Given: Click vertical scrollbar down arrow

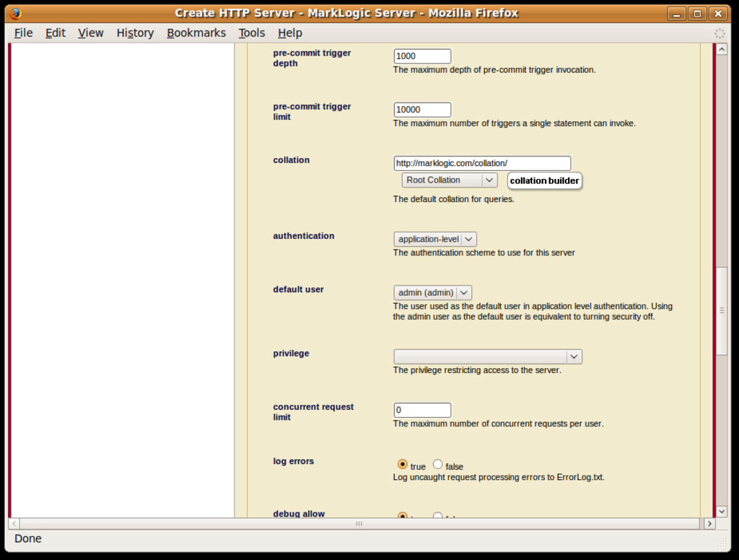Looking at the screenshot, I should [722, 512].
